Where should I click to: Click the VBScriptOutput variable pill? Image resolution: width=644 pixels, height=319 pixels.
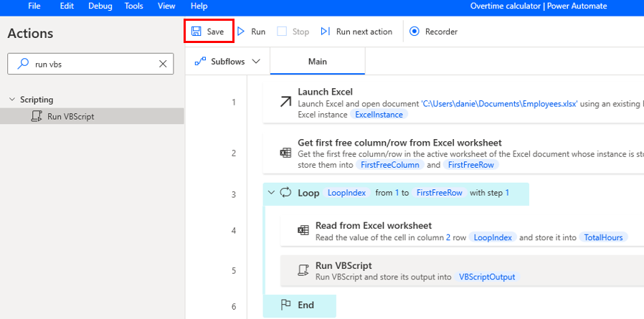click(x=487, y=277)
